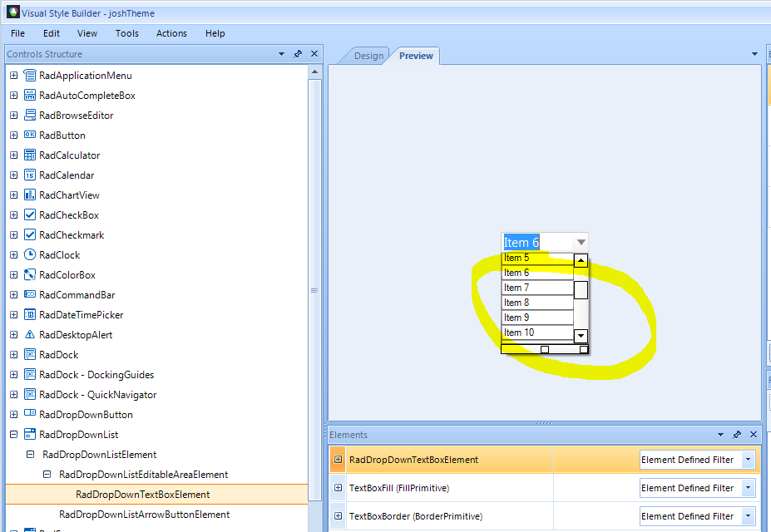The width and height of the screenshot is (771, 532).
Task: Open the Help menu
Action: (x=215, y=33)
